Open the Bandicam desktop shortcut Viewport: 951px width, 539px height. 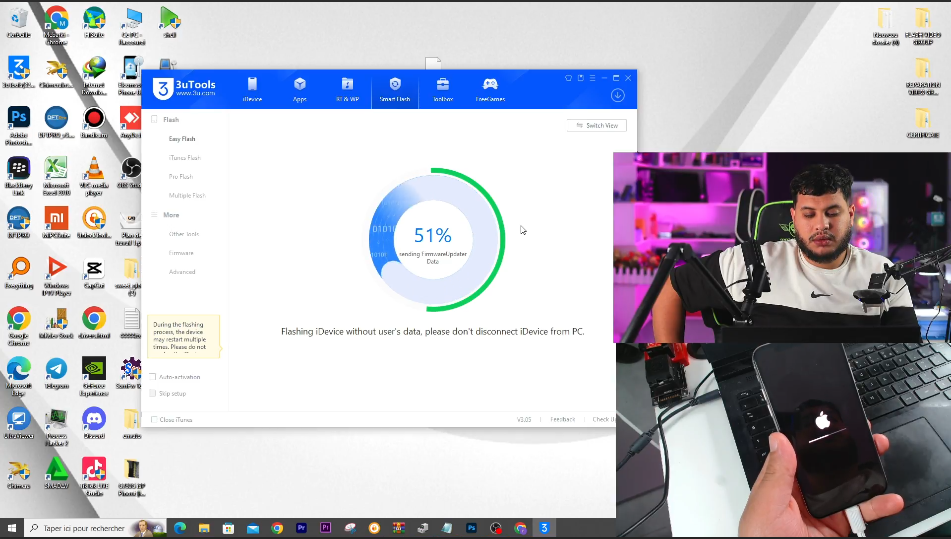[x=94, y=122]
